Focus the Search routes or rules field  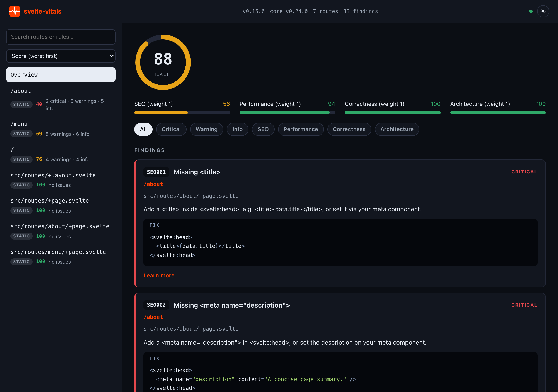click(61, 37)
